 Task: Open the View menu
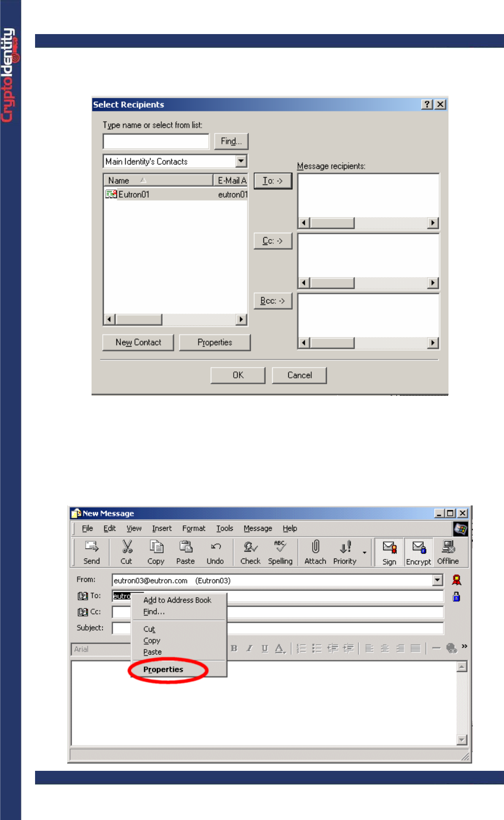[134, 528]
